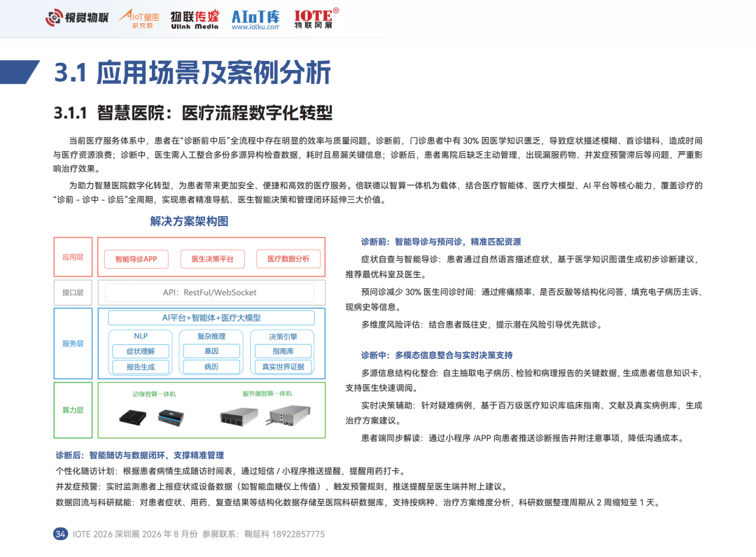Select the 服务层 layer label
This screenshot has height=557, width=756.
point(73,344)
